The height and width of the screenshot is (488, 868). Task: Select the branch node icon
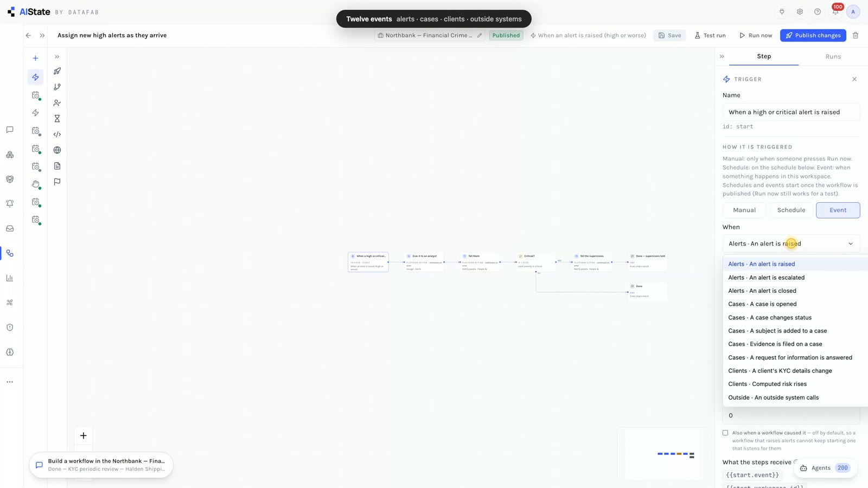point(57,87)
